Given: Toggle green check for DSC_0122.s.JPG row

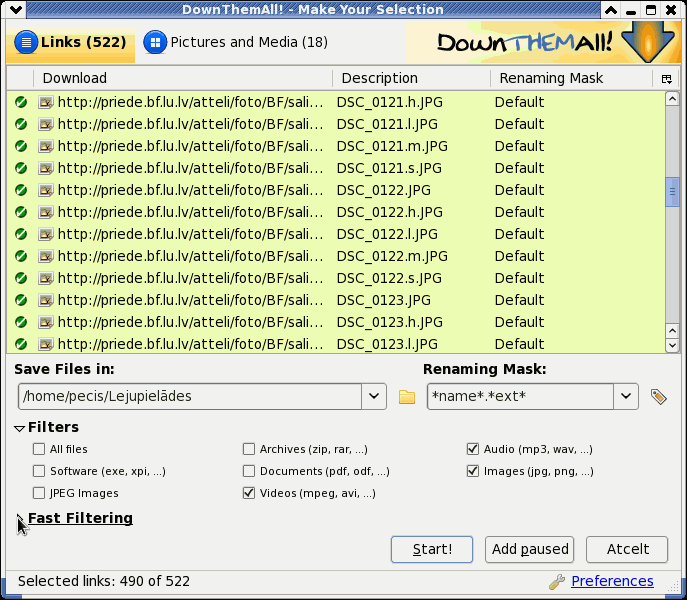Looking at the screenshot, I should (x=21, y=278).
